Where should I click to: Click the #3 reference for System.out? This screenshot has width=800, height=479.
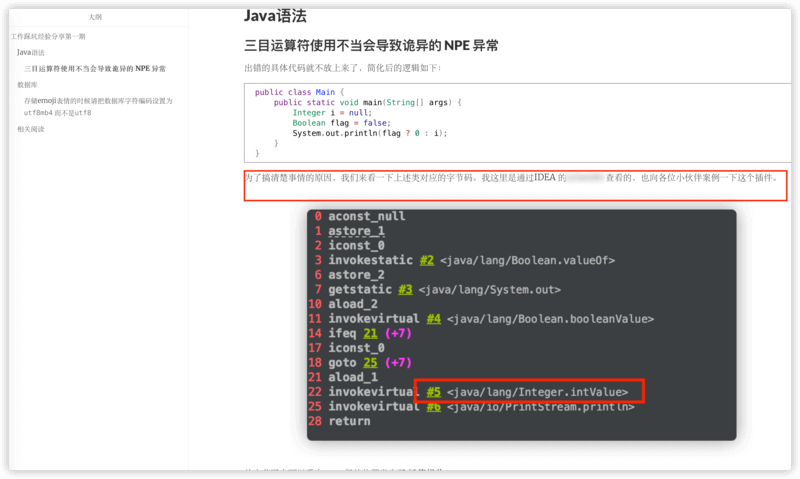[x=405, y=289]
